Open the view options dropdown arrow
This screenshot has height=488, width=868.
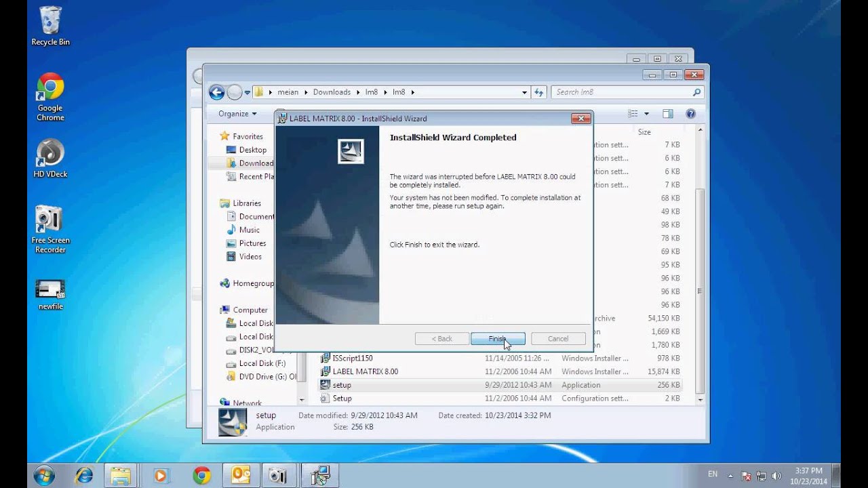[x=646, y=114]
